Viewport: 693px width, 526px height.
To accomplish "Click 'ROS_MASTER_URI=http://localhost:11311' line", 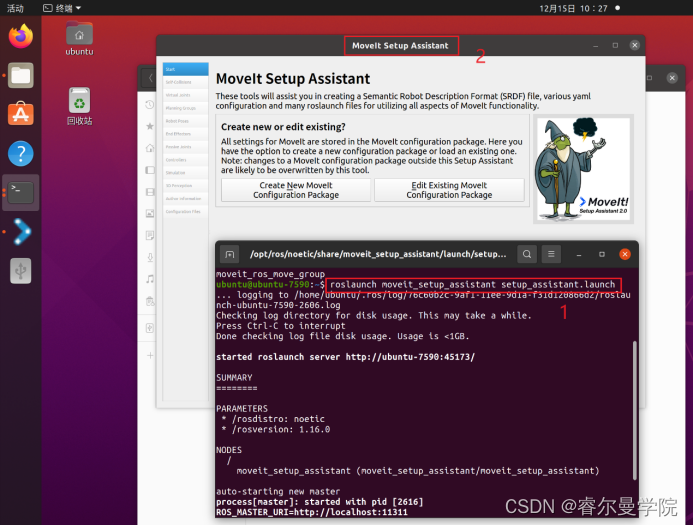I will [x=312, y=512].
